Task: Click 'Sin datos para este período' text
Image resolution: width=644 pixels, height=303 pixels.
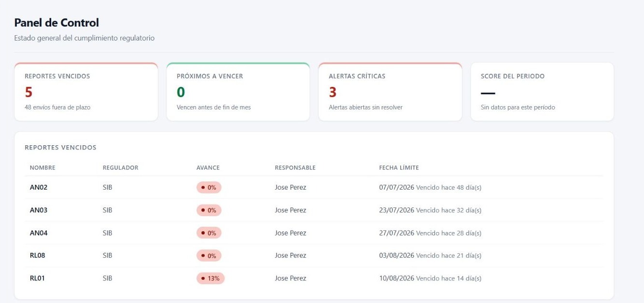Action: (518, 107)
